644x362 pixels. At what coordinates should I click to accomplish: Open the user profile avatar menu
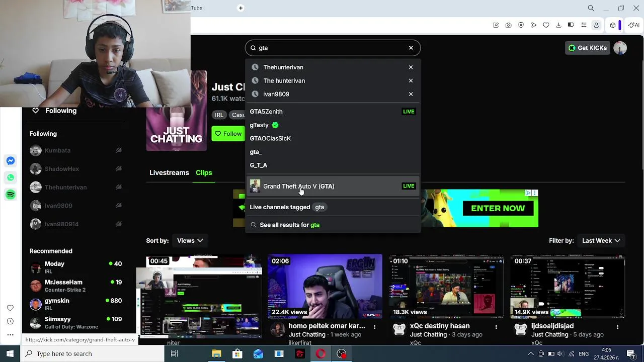click(x=620, y=48)
